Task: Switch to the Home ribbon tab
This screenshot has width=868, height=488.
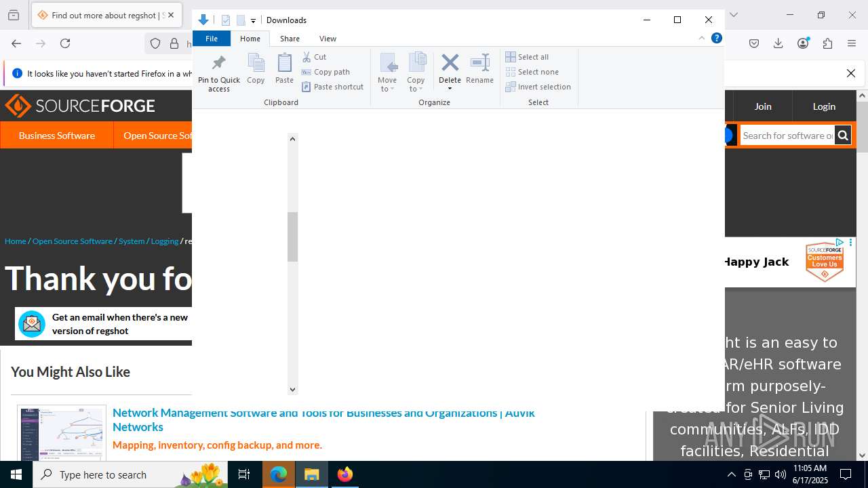Action: point(250,39)
